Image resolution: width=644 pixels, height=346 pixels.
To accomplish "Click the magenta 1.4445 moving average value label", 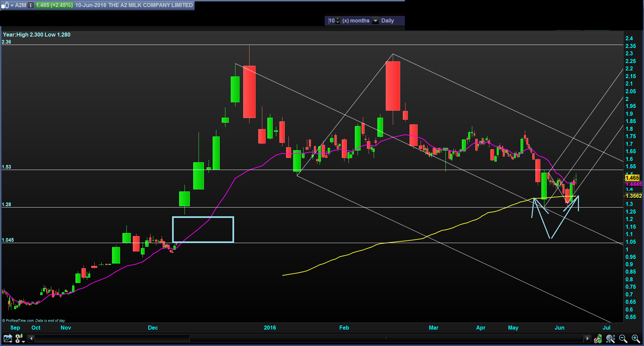I will (x=634, y=184).
